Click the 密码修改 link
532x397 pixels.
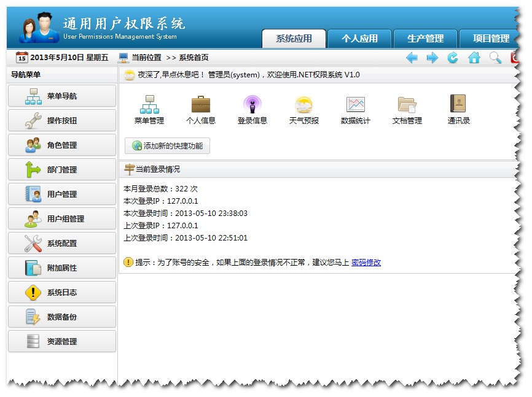(x=366, y=262)
